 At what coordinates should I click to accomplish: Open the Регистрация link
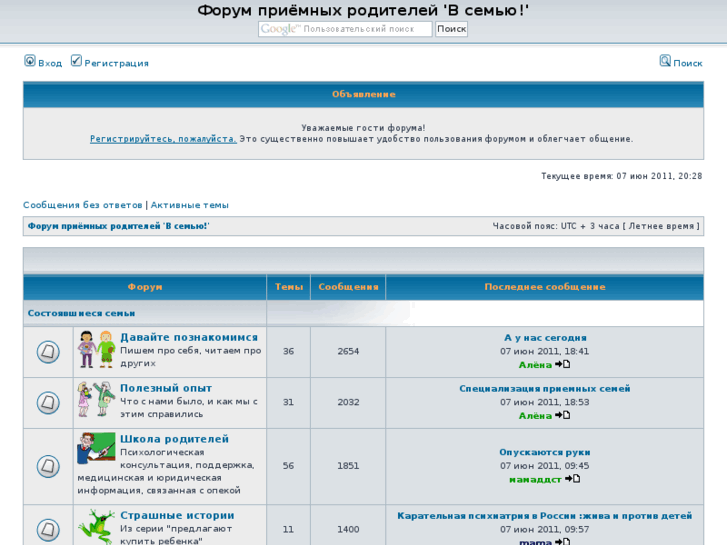[116, 64]
